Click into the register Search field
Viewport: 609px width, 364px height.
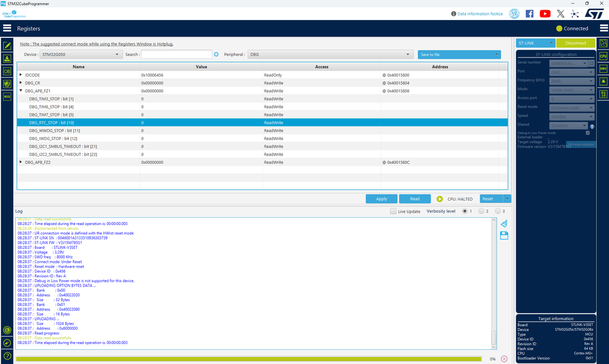point(177,54)
